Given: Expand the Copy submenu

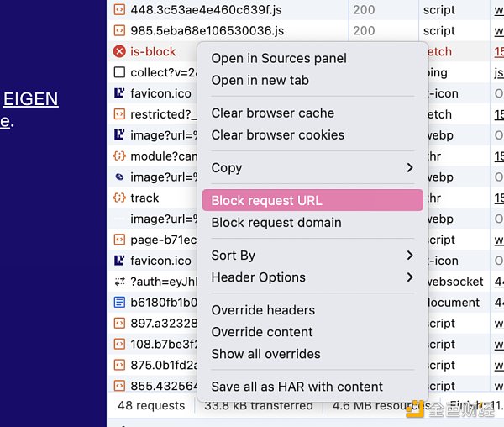Looking at the screenshot, I should pos(312,168).
